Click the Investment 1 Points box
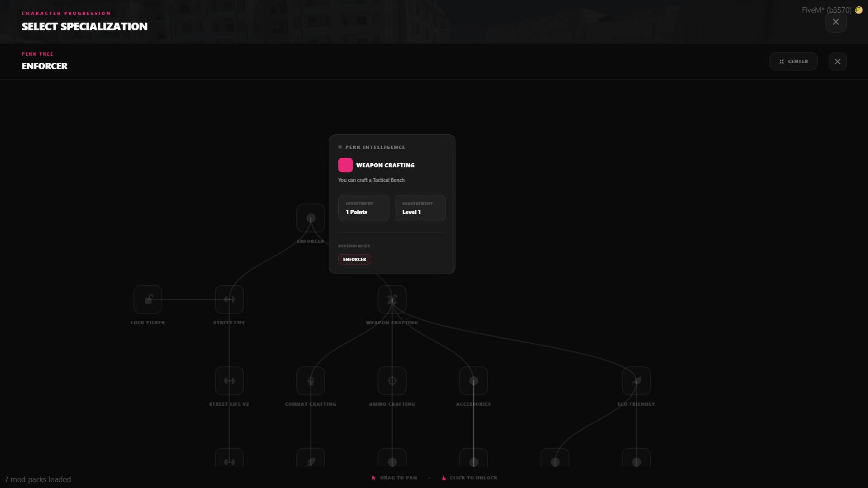This screenshot has height=488, width=868. tap(364, 208)
